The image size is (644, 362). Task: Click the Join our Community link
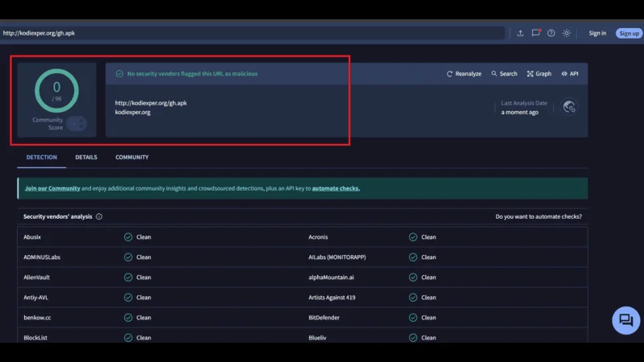52,188
